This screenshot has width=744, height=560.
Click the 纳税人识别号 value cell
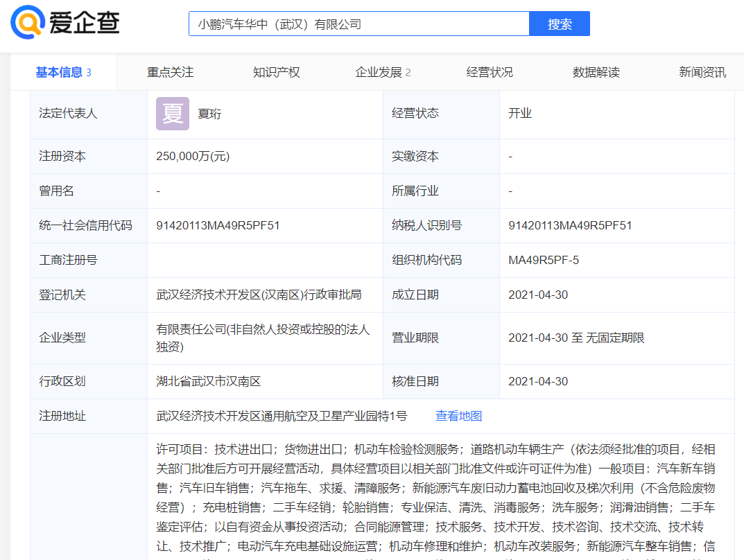(617, 225)
